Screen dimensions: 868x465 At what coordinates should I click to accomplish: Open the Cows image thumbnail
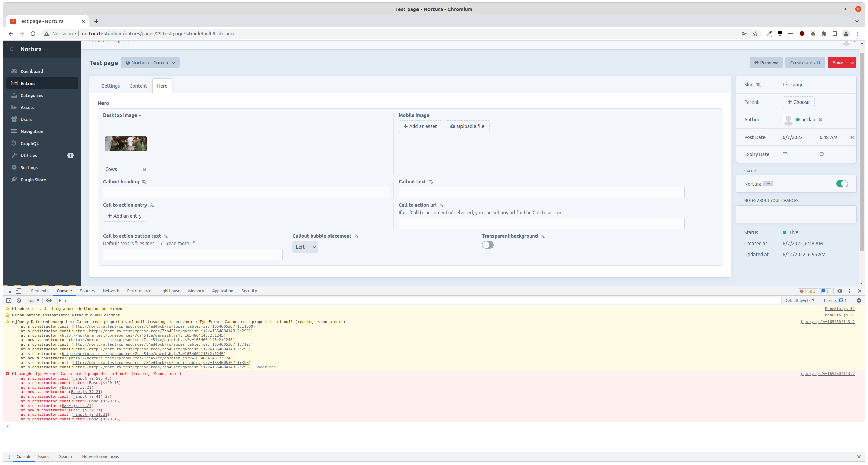[126, 143]
